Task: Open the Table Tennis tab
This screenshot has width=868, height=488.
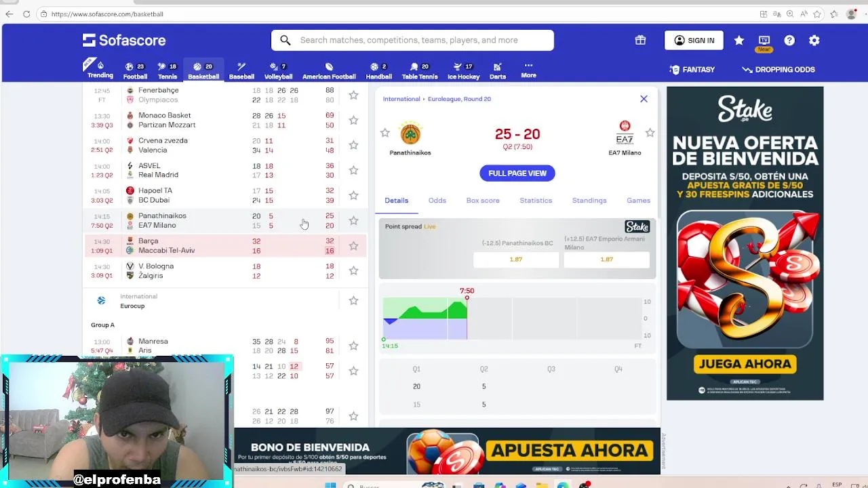Action: (420, 70)
